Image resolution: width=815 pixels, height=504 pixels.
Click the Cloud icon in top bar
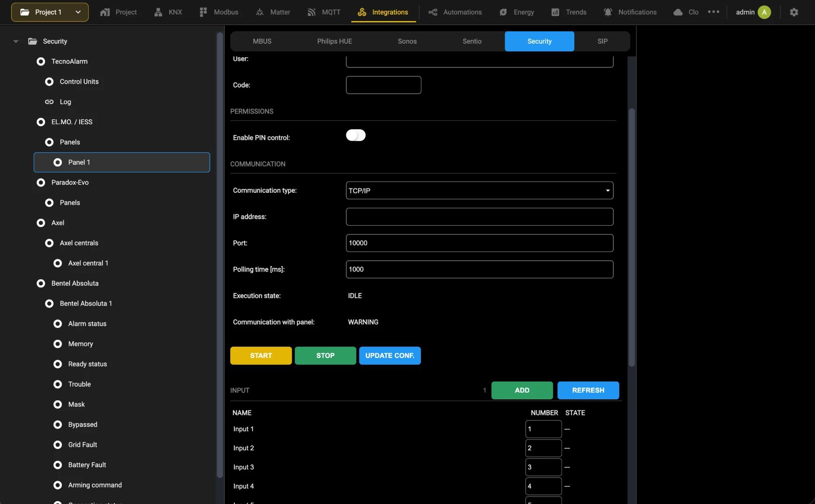[678, 12]
